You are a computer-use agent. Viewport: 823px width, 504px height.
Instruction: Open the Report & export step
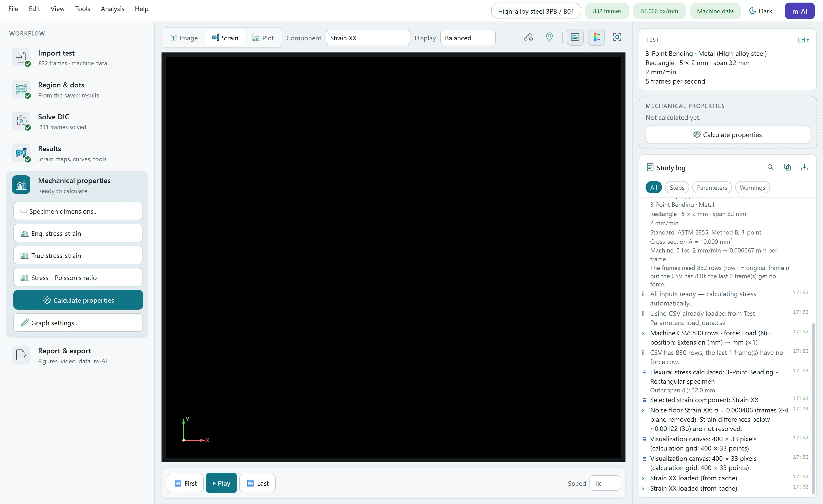pos(77,355)
